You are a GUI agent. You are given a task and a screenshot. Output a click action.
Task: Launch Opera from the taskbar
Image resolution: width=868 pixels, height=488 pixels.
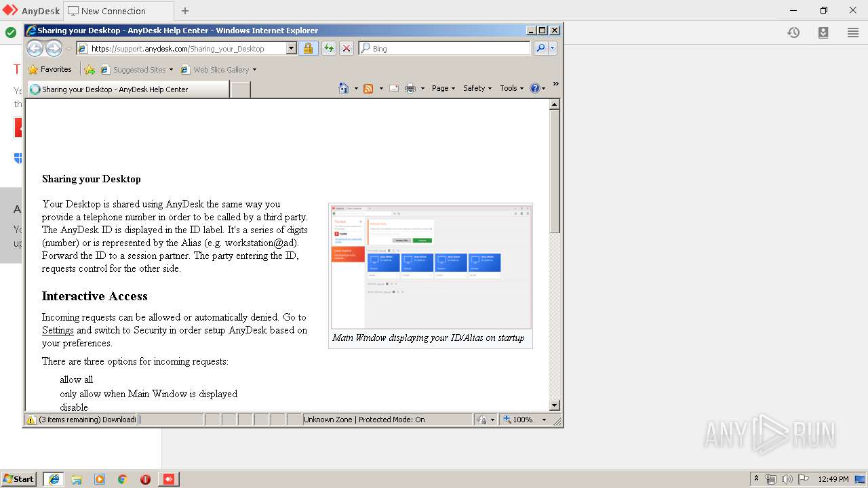[145, 479]
